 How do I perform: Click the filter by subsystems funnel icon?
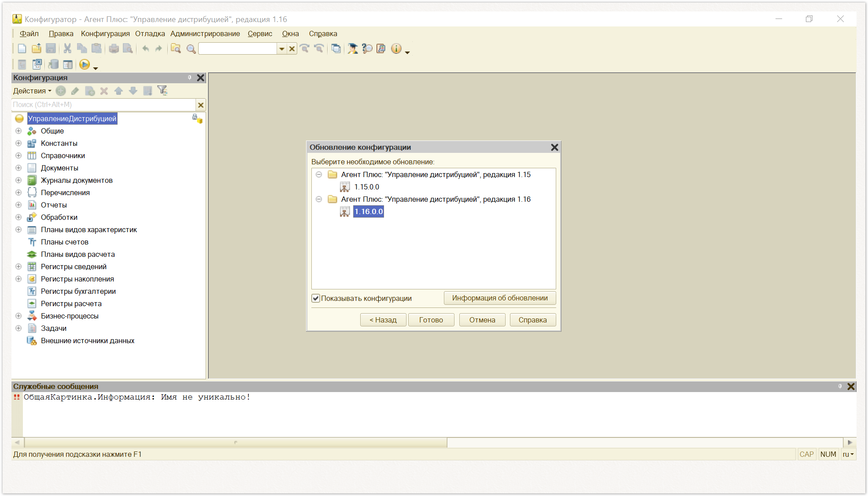[x=163, y=91]
